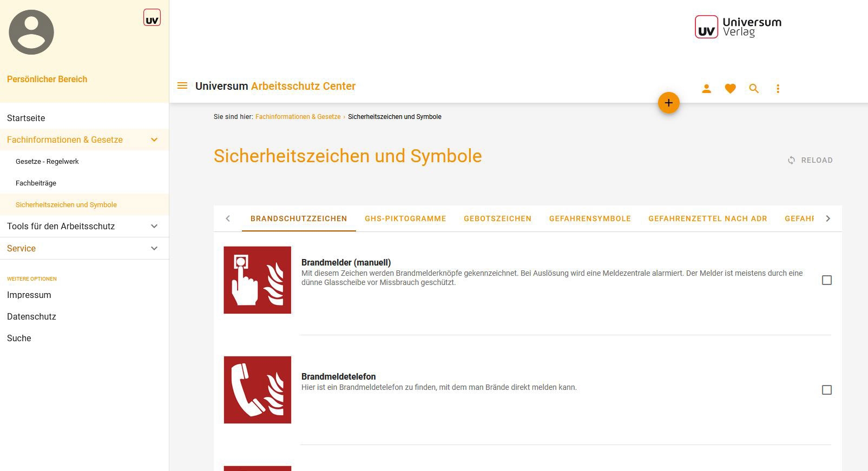
Task: Click the Brandmeldetelefon title
Action: click(339, 376)
